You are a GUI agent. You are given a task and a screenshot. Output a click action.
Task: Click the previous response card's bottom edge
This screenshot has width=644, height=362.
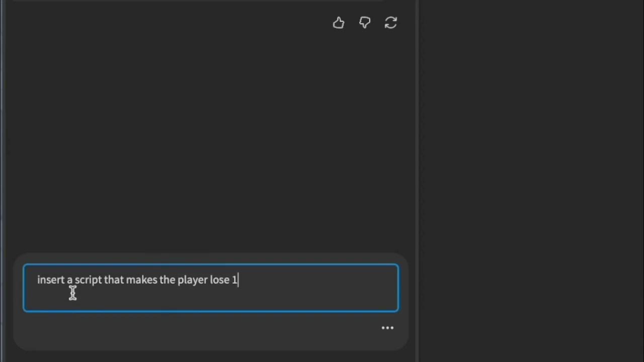coord(201,1)
